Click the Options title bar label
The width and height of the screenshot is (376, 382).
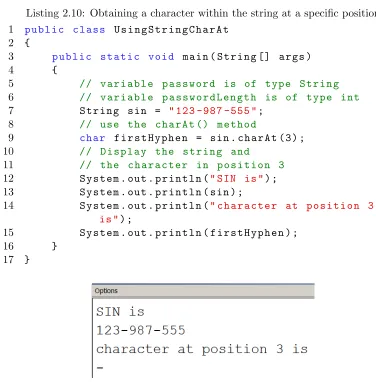click(x=106, y=291)
